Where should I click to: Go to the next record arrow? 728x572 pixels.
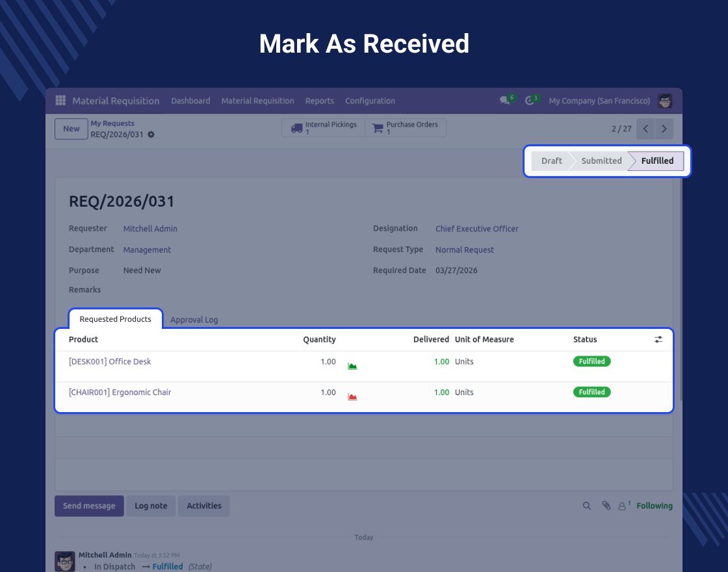point(664,129)
